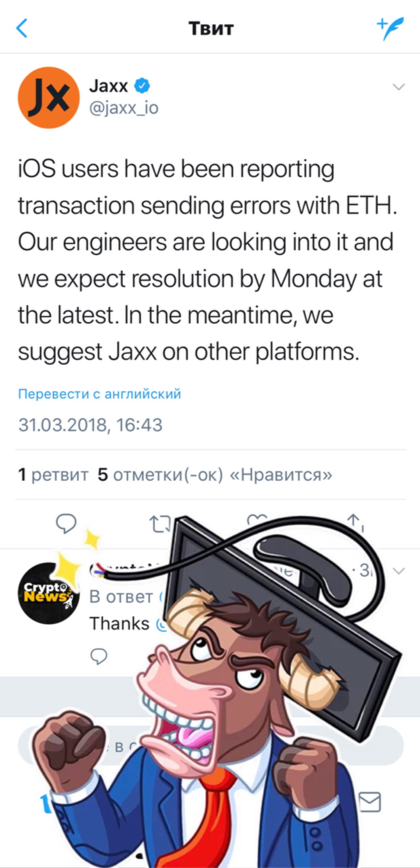The image size is (420, 868).
Task: Go back using the blue back arrow
Action: (x=22, y=28)
